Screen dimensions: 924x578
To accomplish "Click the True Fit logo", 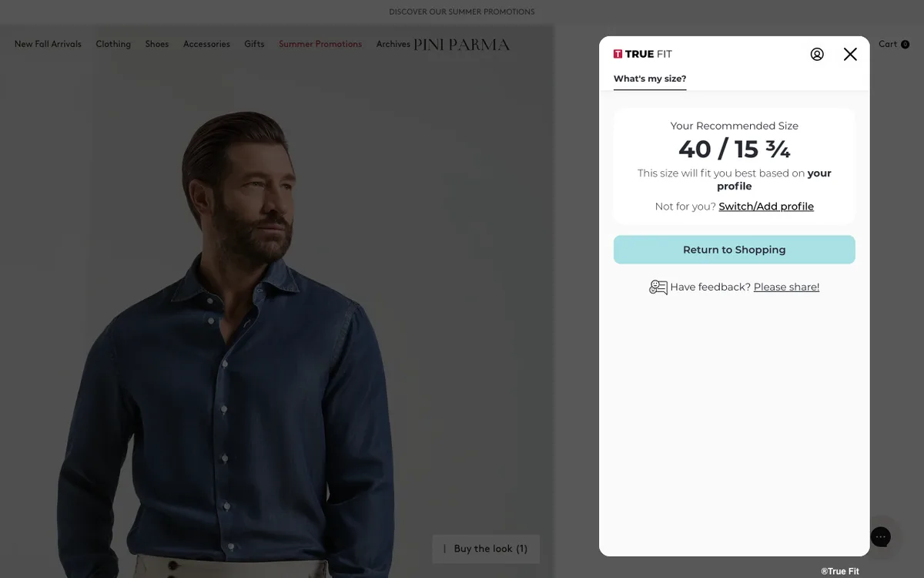I will point(643,54).
